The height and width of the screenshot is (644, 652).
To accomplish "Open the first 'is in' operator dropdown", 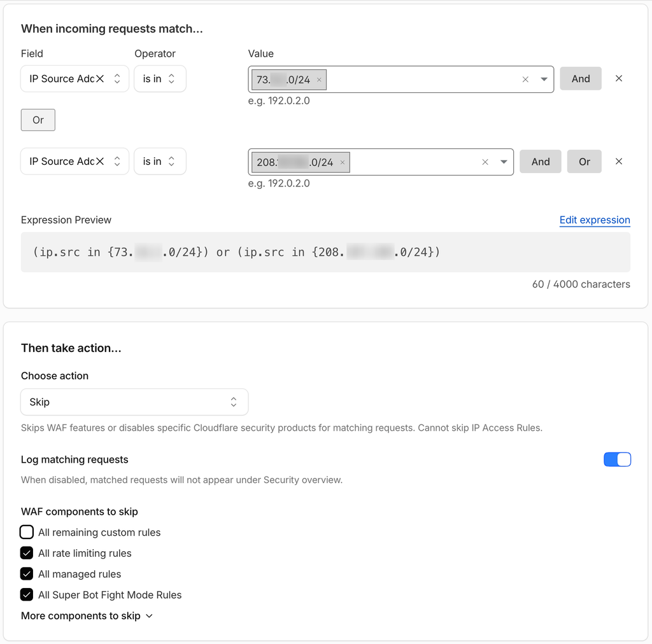I will point(160,78).
